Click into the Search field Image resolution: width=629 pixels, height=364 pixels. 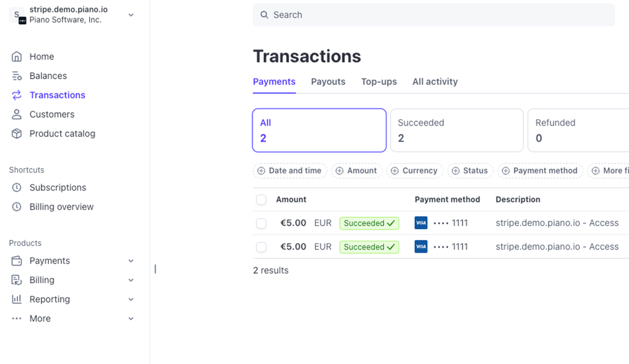(x=433, y=15)
